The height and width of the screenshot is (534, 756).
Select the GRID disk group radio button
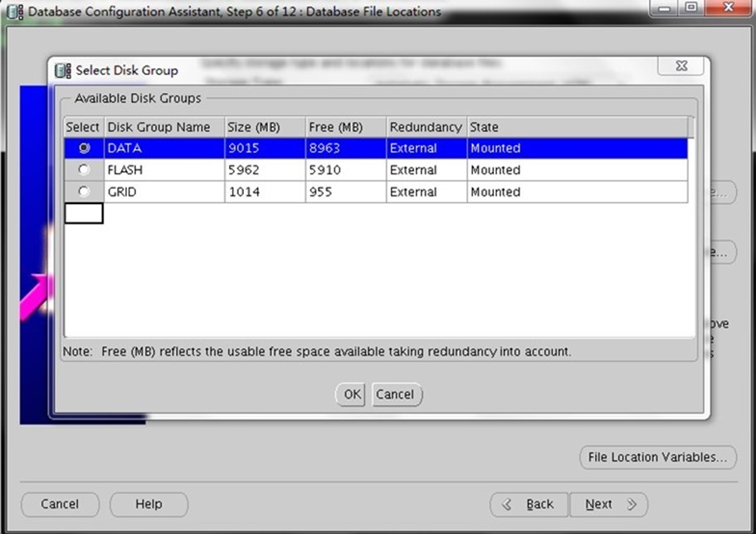pos(84,192)
